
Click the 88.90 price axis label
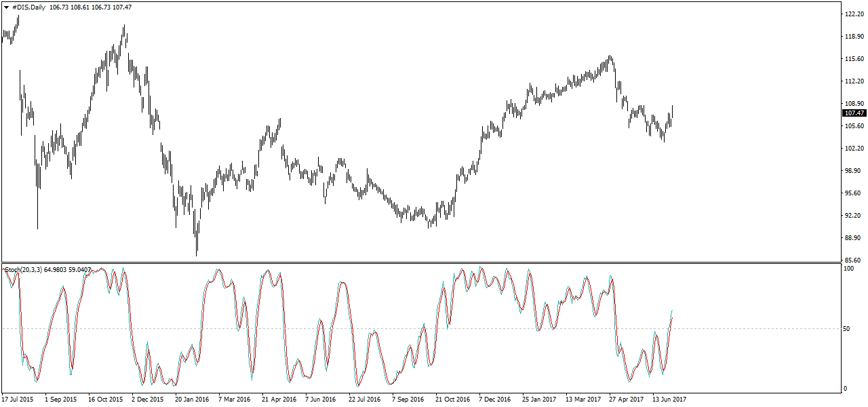pos(853,238)
